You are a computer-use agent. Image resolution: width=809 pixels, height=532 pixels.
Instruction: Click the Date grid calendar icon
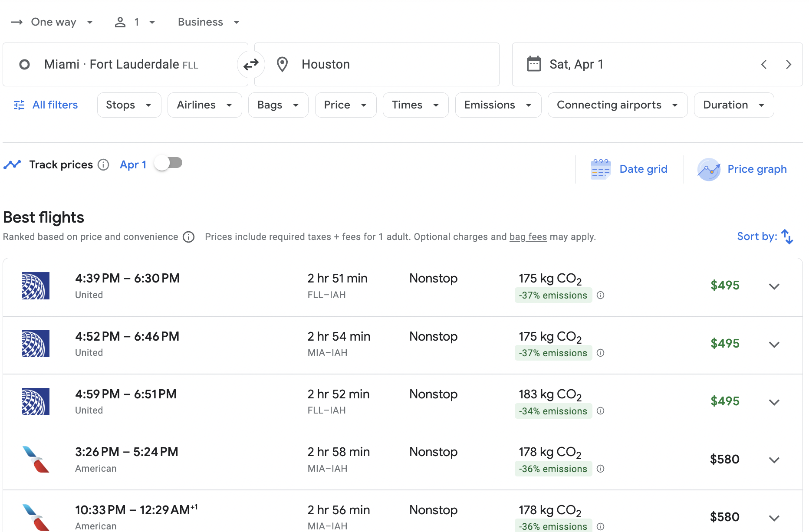[x=601, y=169]
